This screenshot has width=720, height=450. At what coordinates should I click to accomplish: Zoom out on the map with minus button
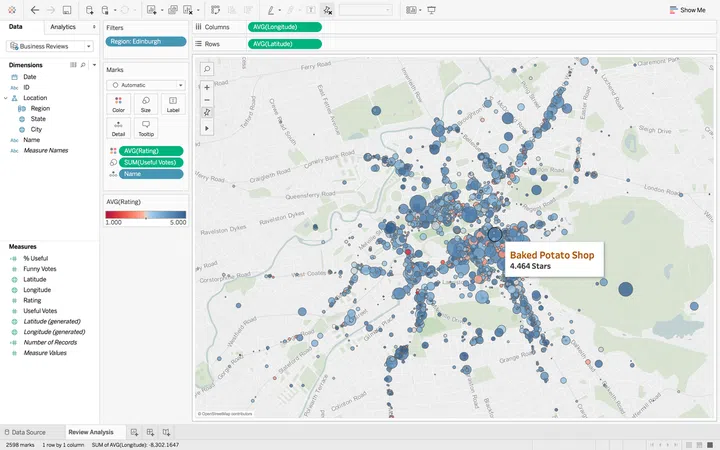click(x=207, y=100)
